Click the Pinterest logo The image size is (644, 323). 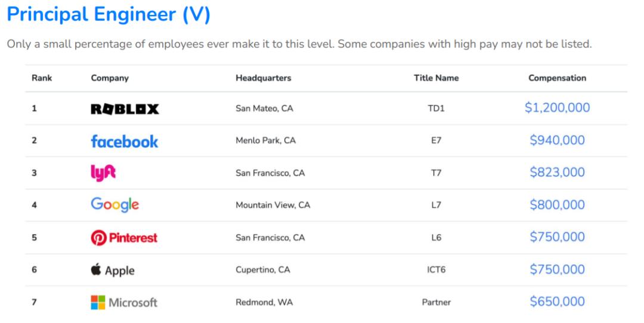point(124,238)
